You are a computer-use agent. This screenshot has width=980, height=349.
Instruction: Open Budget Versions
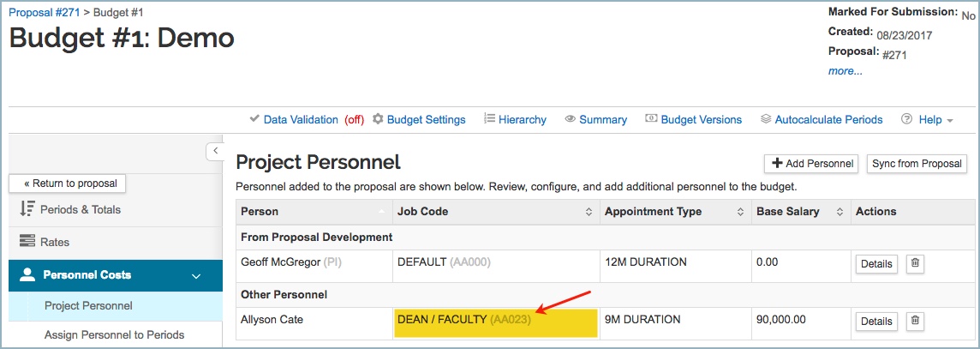coord(693,120)
